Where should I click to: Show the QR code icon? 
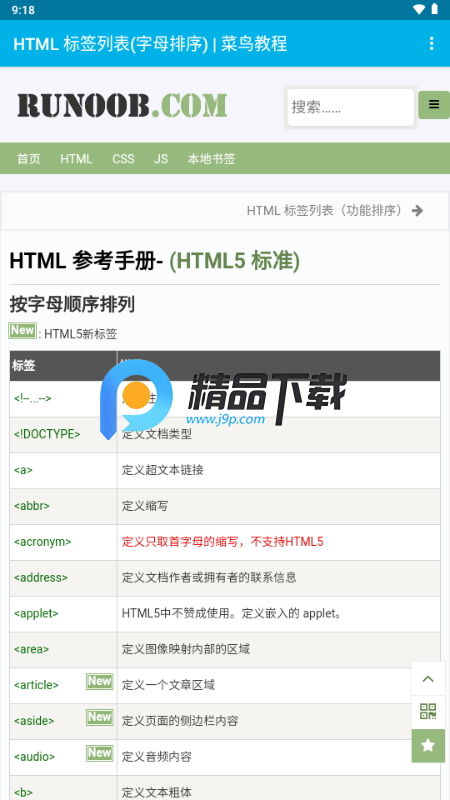(428, 711)
